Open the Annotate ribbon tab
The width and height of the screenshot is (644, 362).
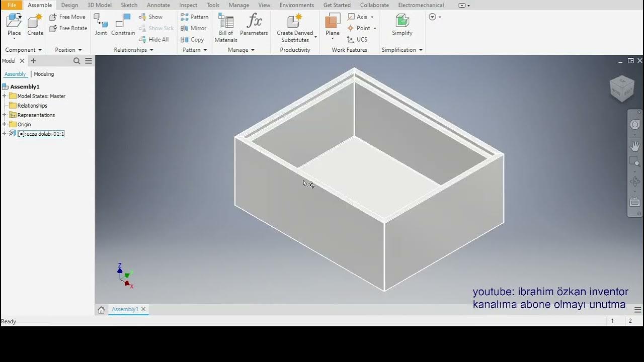pyautogui.click(x=158, y=5)
